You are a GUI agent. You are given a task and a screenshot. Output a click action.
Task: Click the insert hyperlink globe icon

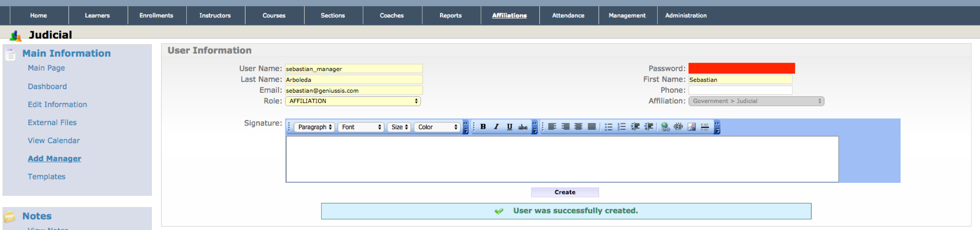coord(665,127)
